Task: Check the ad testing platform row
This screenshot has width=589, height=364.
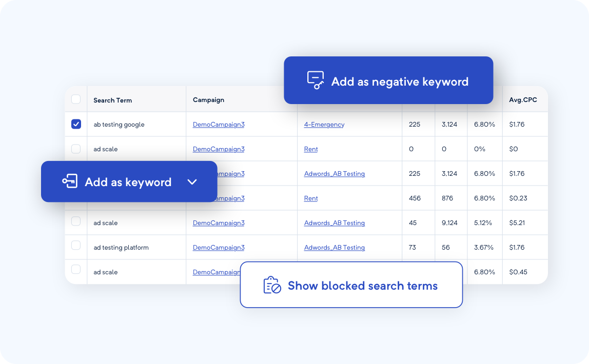Action: (x=76, y=247)
